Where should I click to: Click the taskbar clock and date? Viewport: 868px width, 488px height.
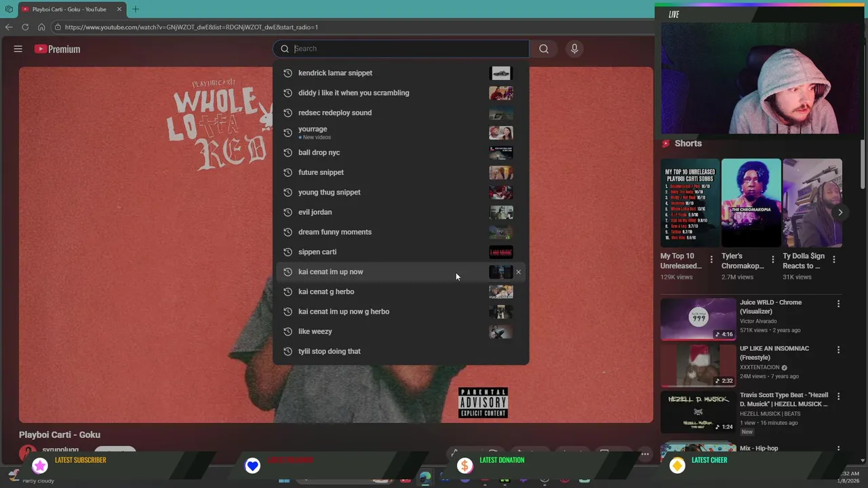click(850, 477)
